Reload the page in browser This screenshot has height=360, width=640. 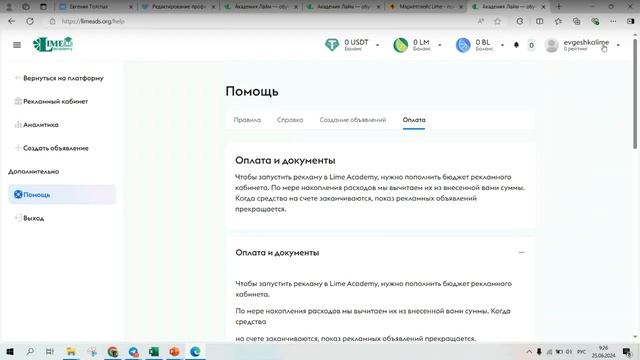pos(30,21)
